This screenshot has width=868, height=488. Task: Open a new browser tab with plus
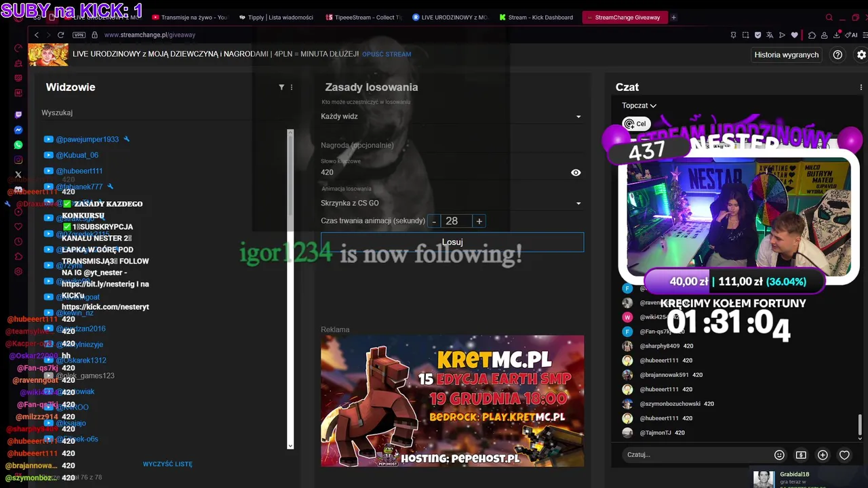[673, 18]
